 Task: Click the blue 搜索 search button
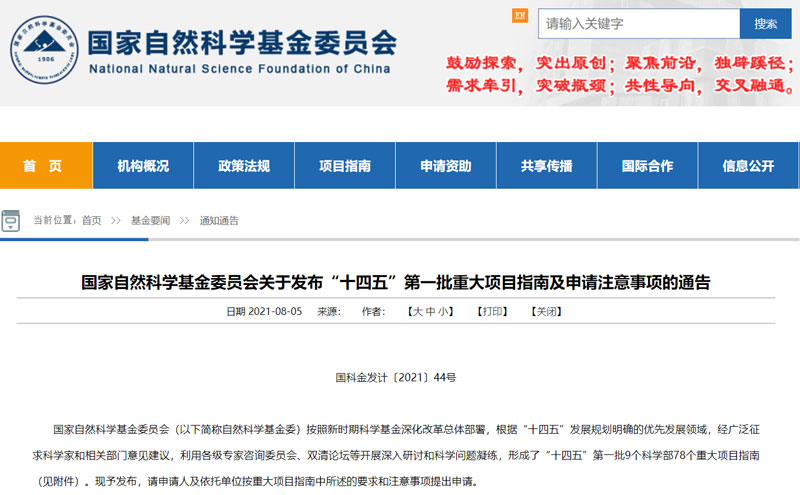coord(766,23)
